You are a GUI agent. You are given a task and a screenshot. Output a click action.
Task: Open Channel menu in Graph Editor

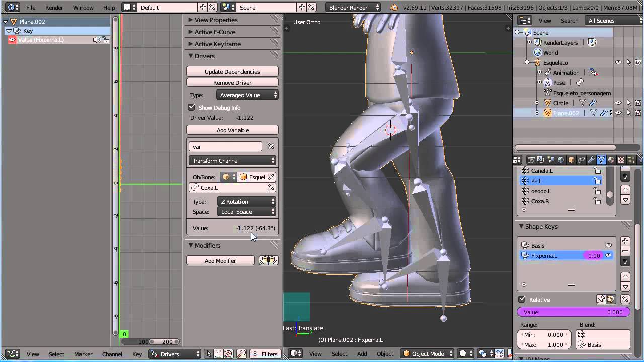[112, 354]
